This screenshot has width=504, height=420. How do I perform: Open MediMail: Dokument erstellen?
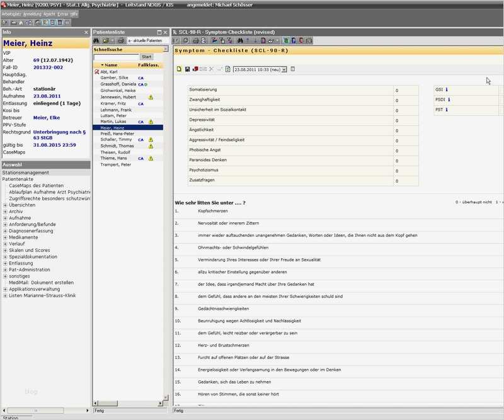41,283
